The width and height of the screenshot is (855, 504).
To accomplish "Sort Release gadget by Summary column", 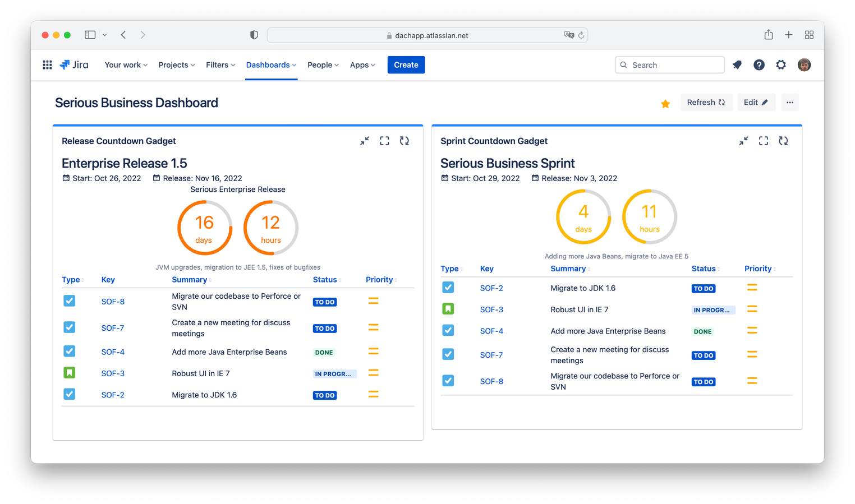I will point(192,280).
